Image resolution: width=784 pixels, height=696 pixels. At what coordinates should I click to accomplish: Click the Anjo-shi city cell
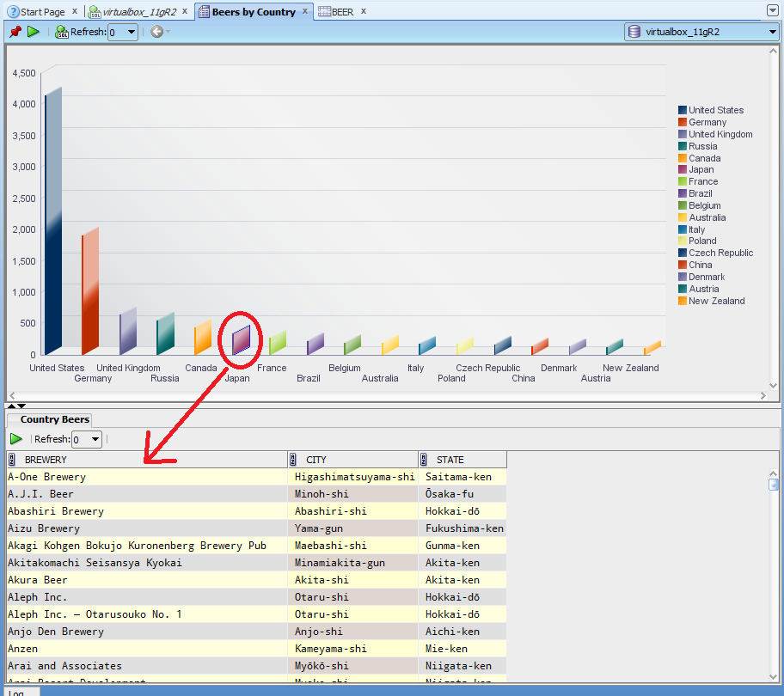(x=353, y=631)
